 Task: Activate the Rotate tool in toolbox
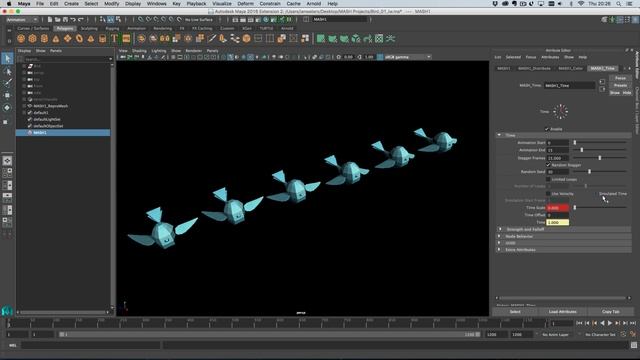pos(7,108)
